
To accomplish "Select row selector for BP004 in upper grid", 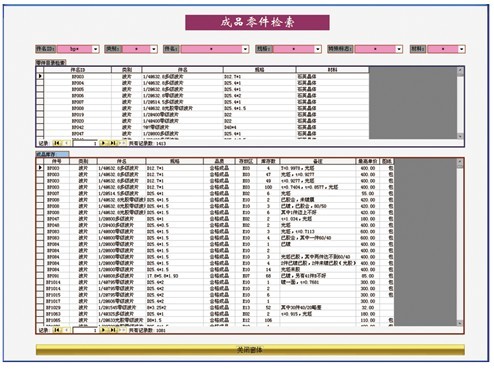I will pos(40,83).
